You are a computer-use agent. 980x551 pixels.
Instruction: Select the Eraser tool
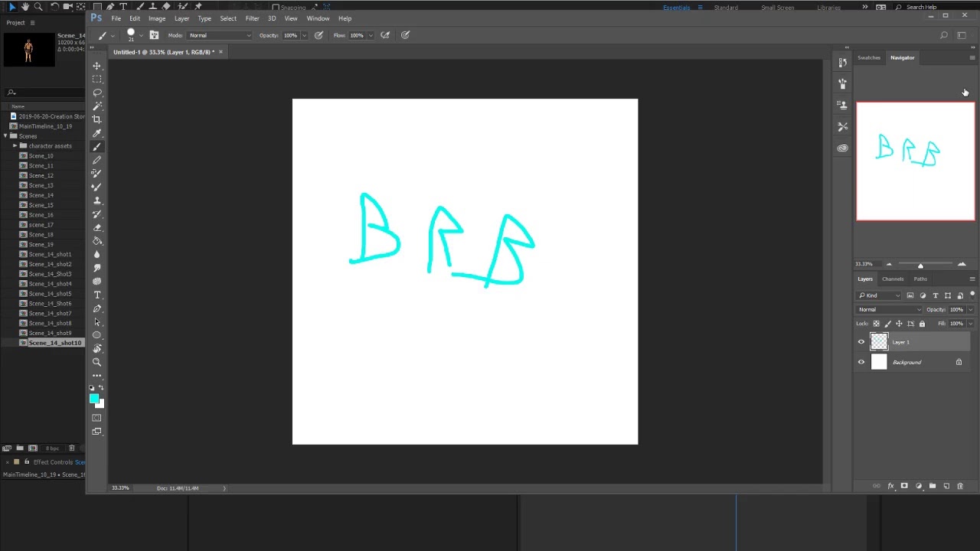pos(97,227)
